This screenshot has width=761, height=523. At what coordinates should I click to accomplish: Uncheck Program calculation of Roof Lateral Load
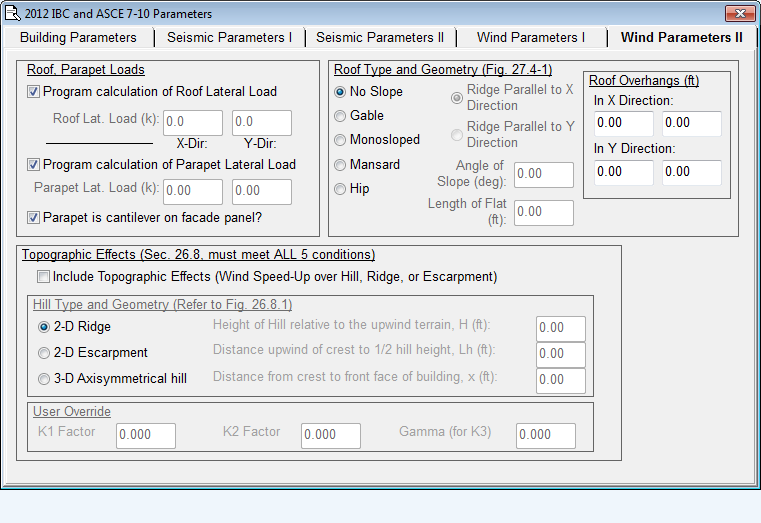coord(34,92)
